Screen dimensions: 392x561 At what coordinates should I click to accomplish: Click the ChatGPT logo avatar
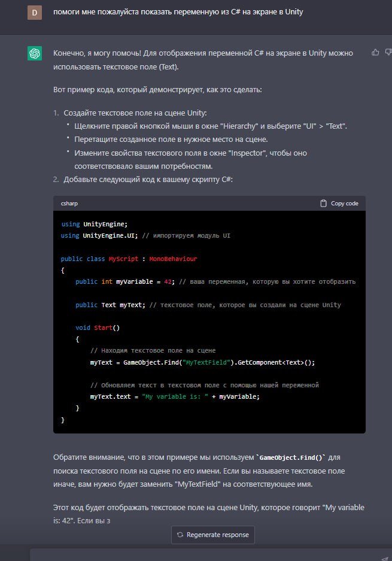35,53
